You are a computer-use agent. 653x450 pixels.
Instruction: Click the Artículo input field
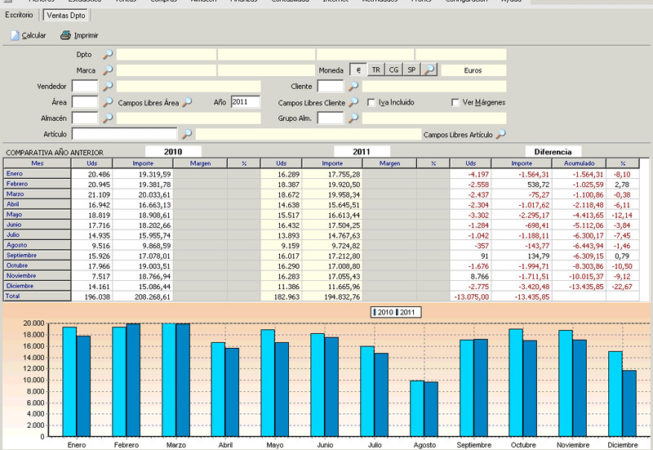124,134
